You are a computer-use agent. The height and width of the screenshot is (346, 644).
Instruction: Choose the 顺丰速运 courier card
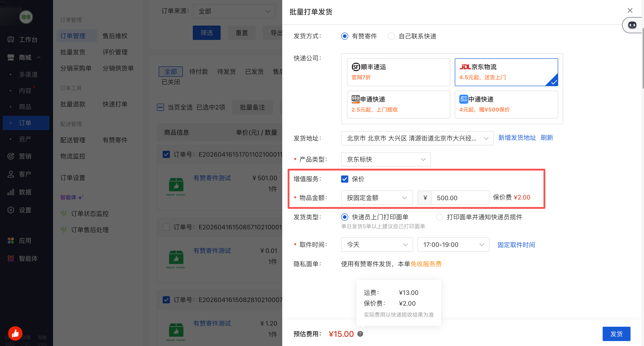pyautogui.click(x=398, y=72)
